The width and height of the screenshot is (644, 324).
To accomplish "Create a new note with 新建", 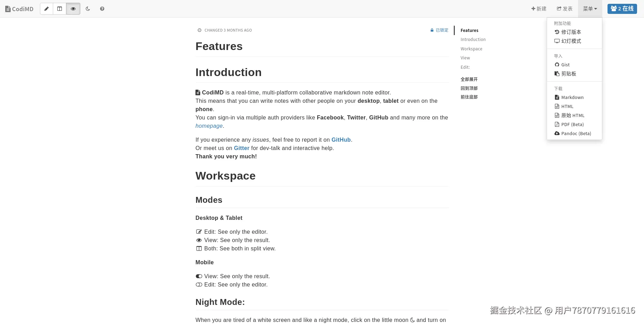I will [x=539, y=9].
